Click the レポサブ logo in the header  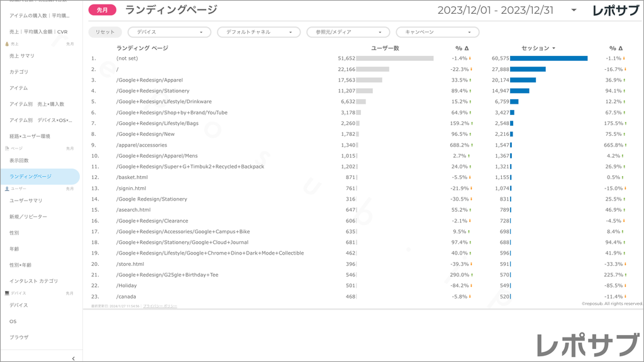[616, 10]
